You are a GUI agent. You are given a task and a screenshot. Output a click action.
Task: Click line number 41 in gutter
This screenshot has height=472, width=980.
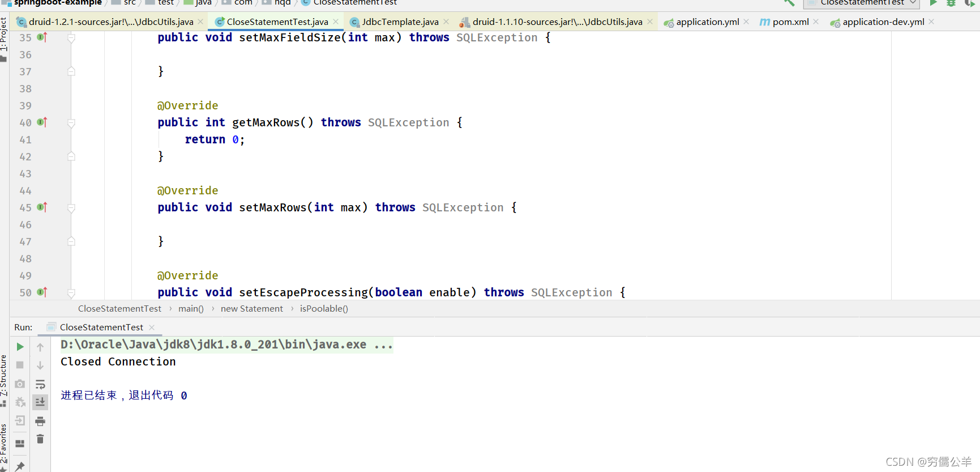[25, 139]
